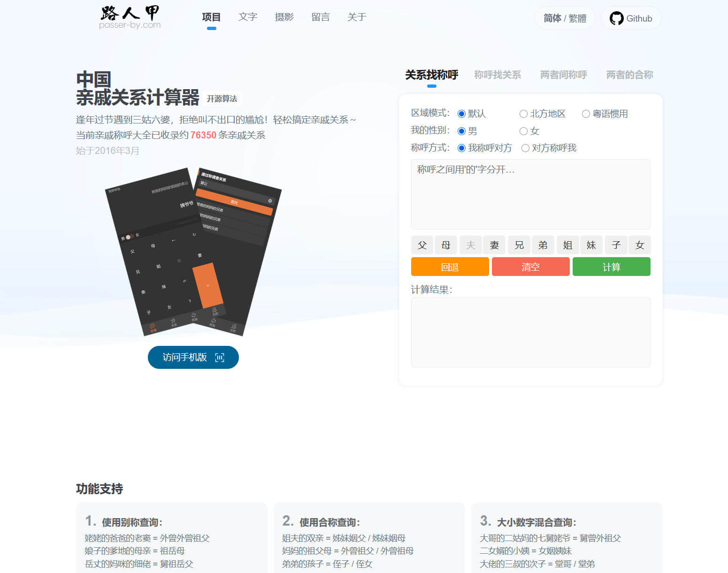This screenshot has height=573, width=728.
Task: Switch language to 繁體
Action: 576,18
